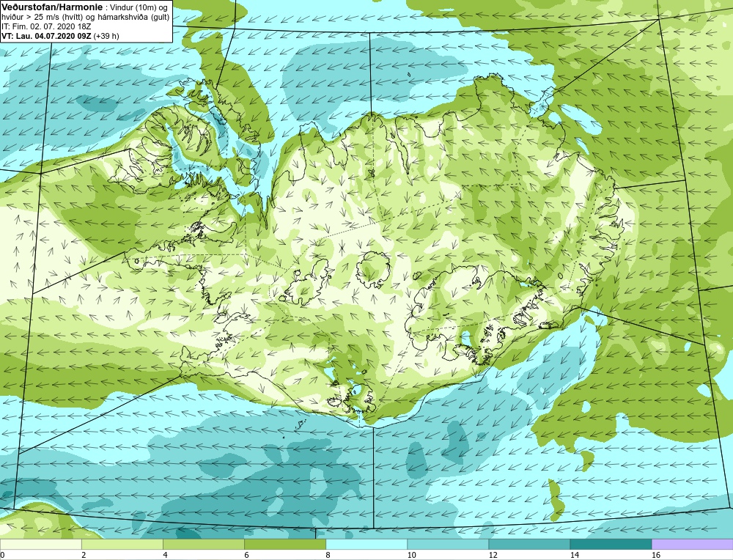Click the 'VT: Lau. 04.07.2020 09Z' line
The width and height of the screenshot is (733, 560).
click(x=46, y=36)
